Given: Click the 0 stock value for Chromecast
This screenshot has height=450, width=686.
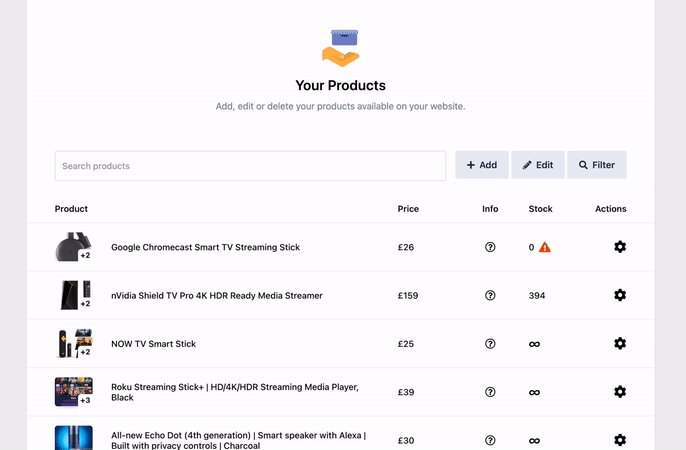Looking at the screenshot, I should [x=531, y=247].
